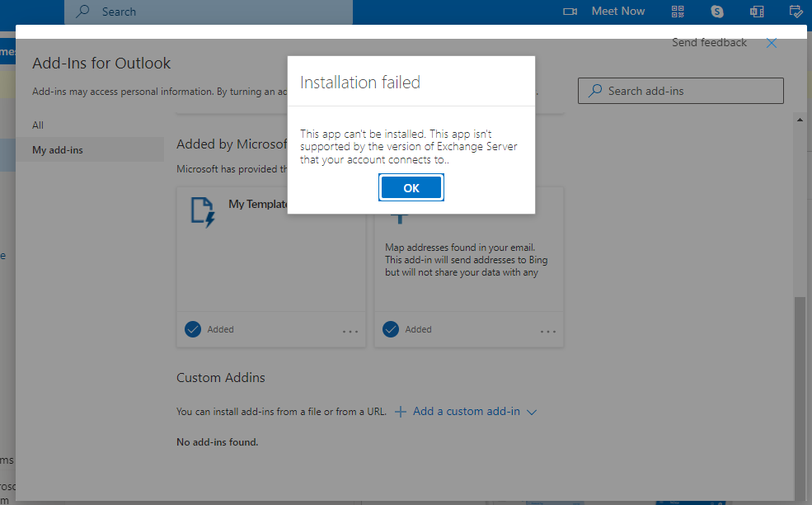The height and width of the screenshot is (505, 812).
Task: Open more options on Bing Maps card
Action: [548, 330]
